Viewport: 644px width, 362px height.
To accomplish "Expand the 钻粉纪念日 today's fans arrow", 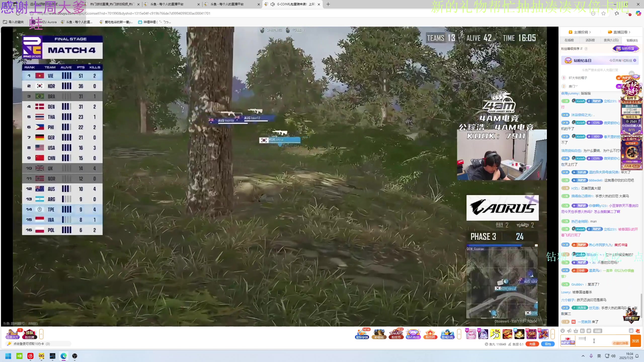I will pyautogui.click(x=635, y=61).
